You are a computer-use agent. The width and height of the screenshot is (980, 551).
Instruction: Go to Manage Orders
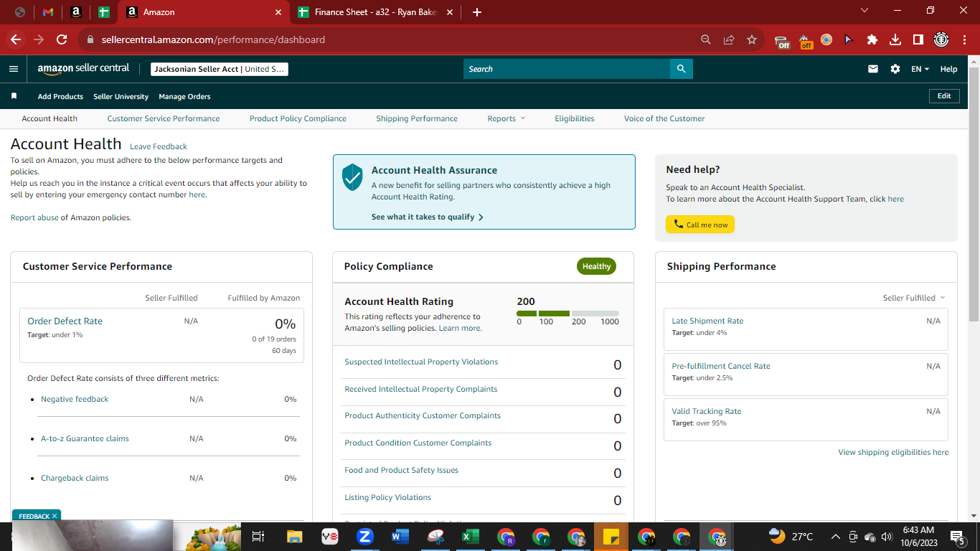coord(184,96)
